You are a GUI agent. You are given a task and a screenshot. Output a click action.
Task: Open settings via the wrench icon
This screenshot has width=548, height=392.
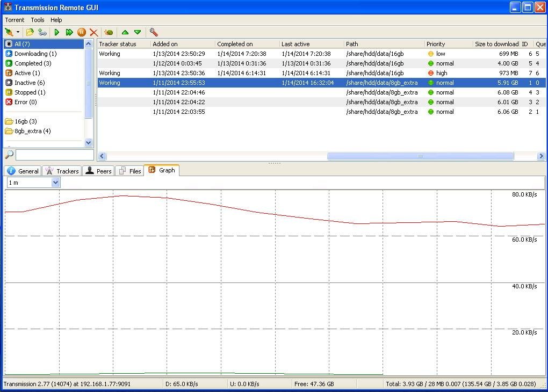pos(153,32)
